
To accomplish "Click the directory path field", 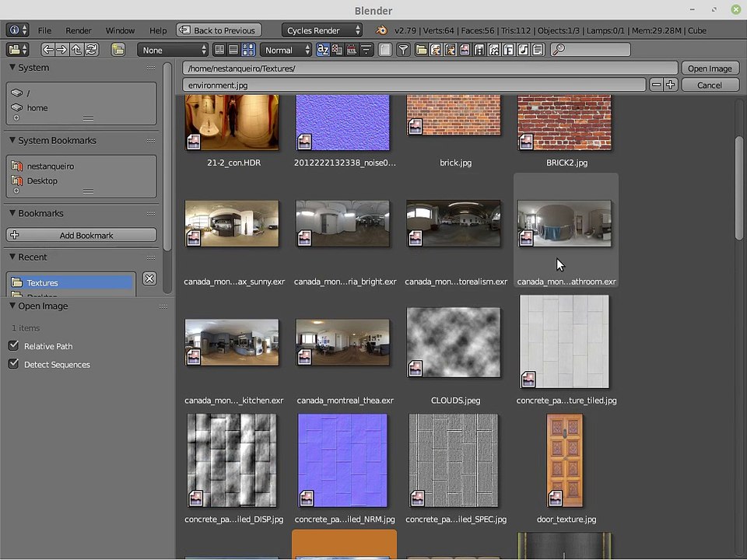I will click(x=430, y=68).
